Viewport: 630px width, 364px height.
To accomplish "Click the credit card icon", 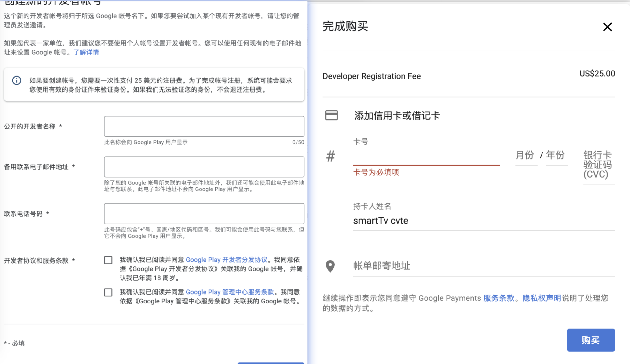I will point(331,115).
